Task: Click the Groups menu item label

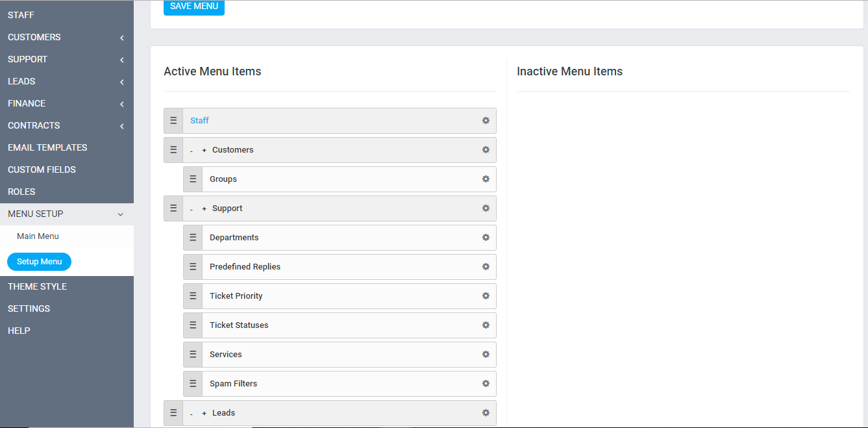Action: (223, 179)
